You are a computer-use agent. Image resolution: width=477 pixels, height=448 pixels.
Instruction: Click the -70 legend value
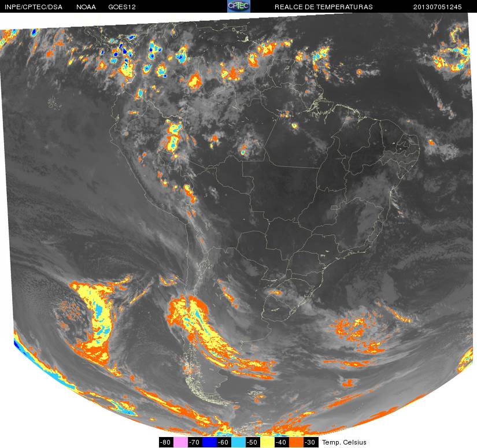(195, 442)
